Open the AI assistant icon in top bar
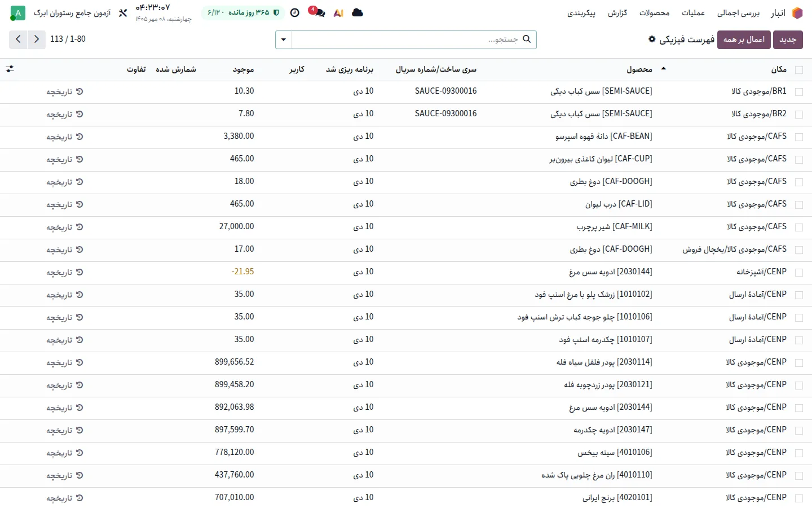 (338, 13)
